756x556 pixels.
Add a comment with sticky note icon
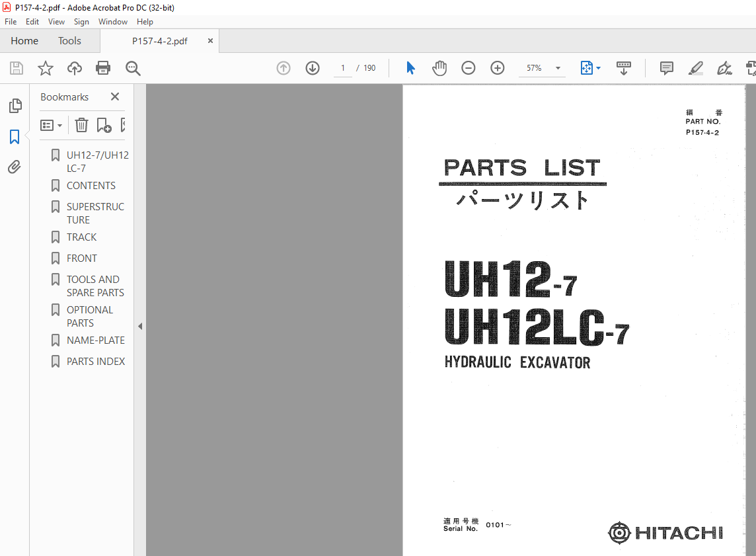666,68
